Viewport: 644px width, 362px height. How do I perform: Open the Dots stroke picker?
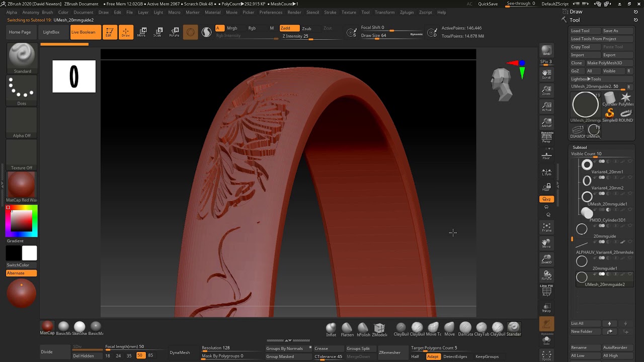tap(22, 91)
